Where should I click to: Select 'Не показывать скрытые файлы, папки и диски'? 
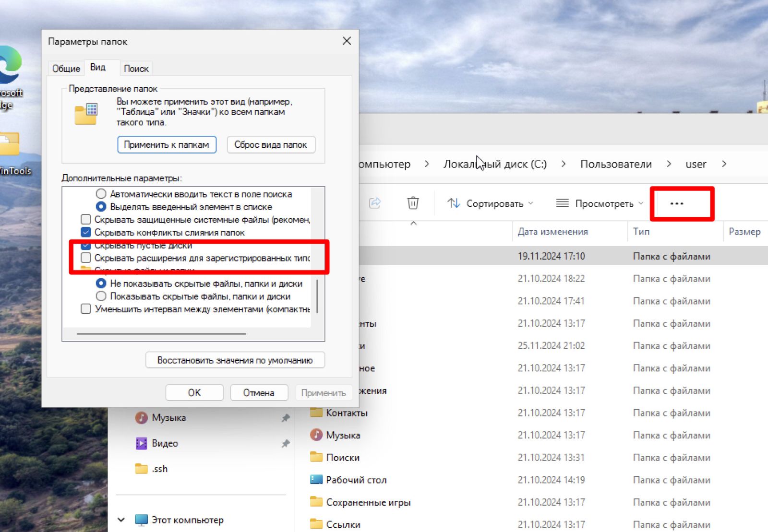pos(101,284)
